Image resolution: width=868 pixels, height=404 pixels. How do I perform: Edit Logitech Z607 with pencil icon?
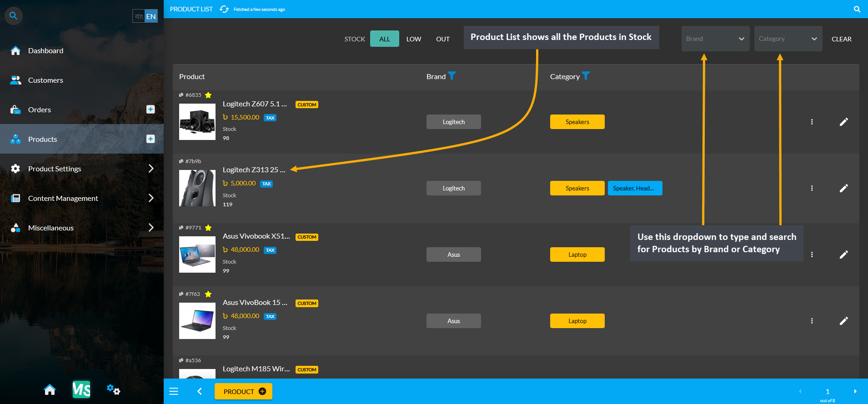point(843,122)
